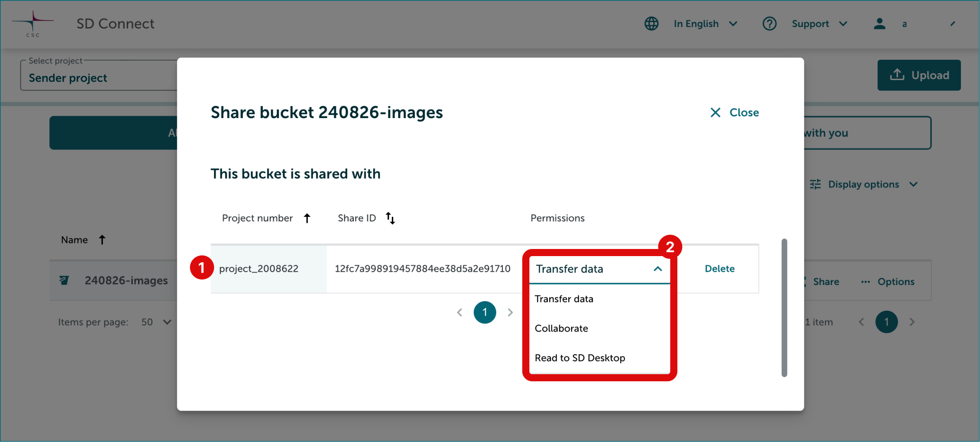The height and width of the screenshot is (442, 980).
Task: Click the Support question mark icon
Action: [x=769, y=24]
